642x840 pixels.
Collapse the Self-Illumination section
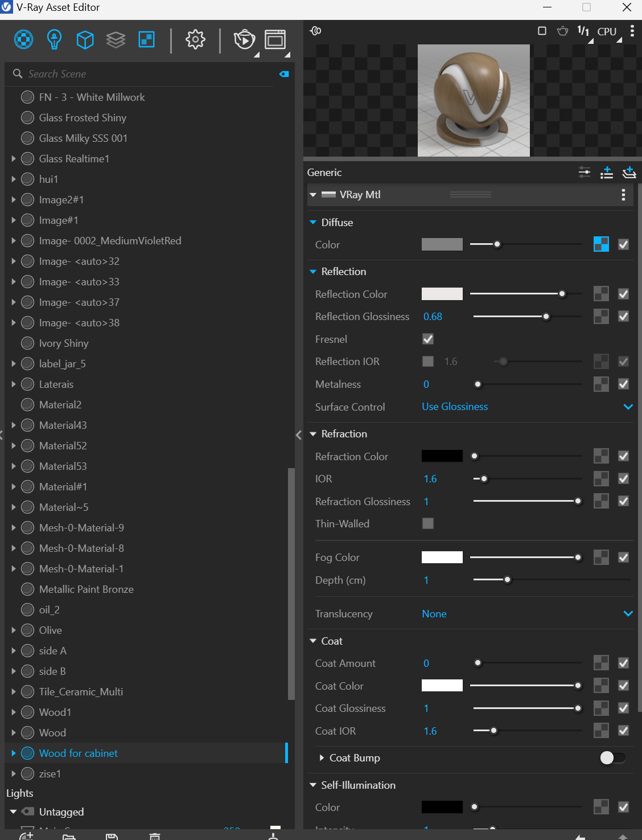pos(313,785)
